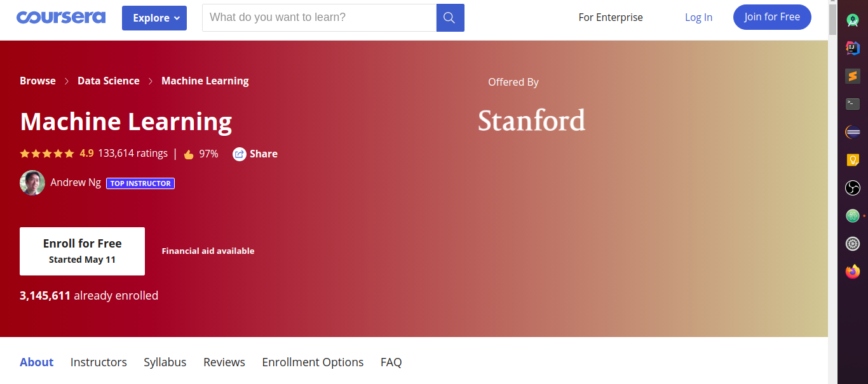Open the Log In link
The image size is (868, 384).
(x=698, y=18)
